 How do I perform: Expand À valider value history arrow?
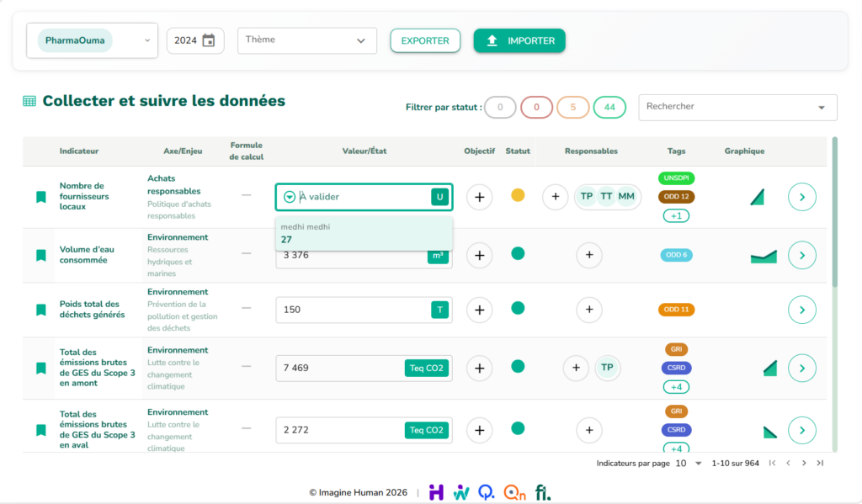point(290,197)
